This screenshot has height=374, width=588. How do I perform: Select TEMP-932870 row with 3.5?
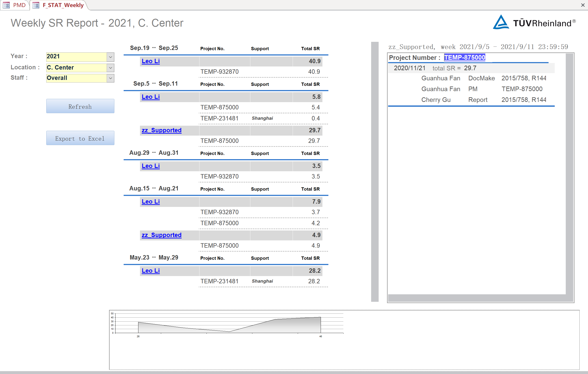tap(263, 177)
